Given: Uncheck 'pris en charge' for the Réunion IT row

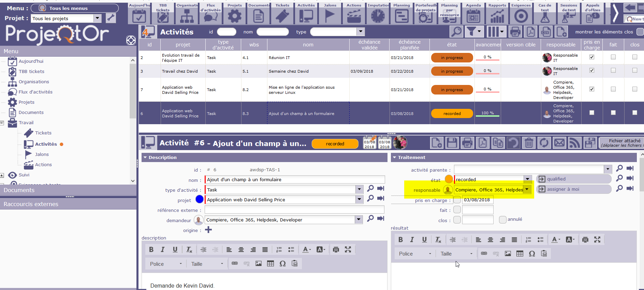Looking at the screenshot, I should tap(592, 57).
